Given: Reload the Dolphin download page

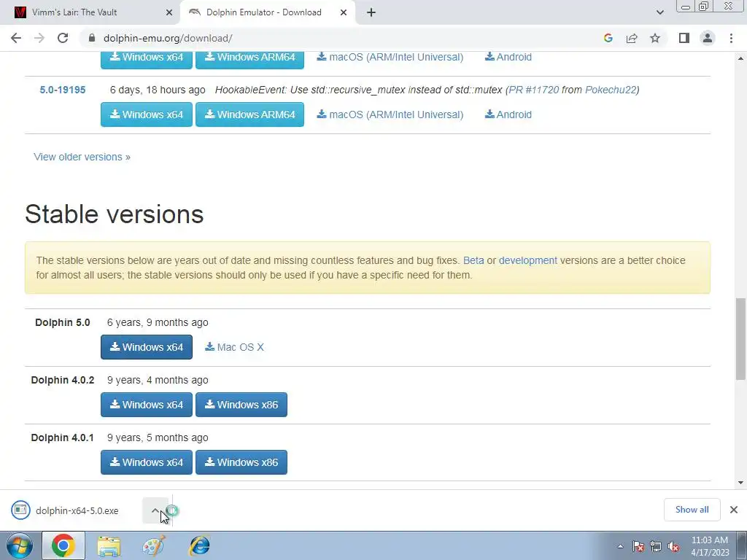Looking at the screenshot, I should pos(63,38).
